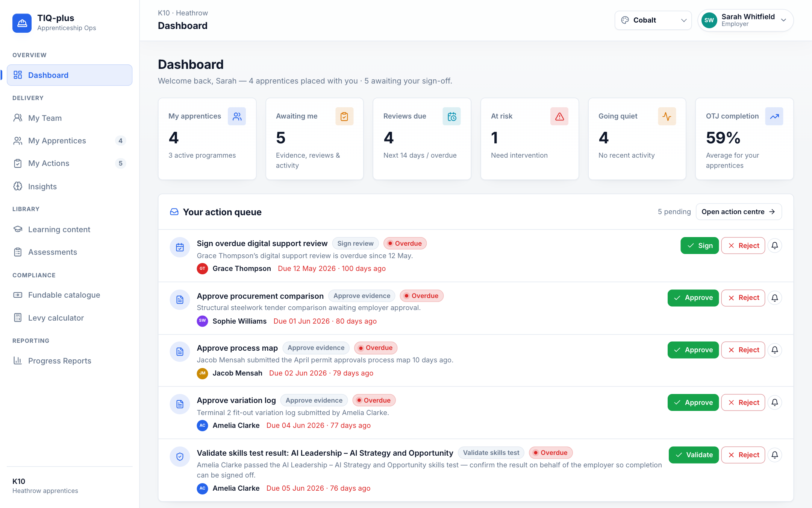Click Sophie Williams' purple SW avatar
The image size is (812, 508).
pos(202,321)
